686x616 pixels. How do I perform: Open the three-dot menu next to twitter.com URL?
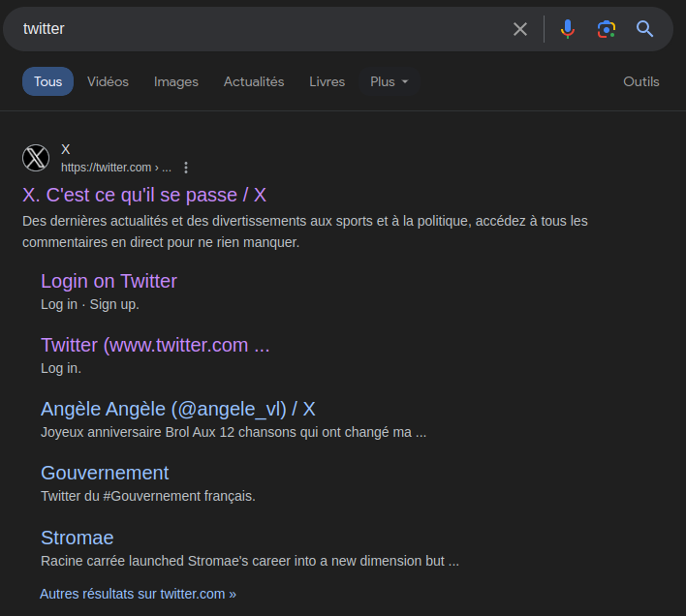(186, 168)
